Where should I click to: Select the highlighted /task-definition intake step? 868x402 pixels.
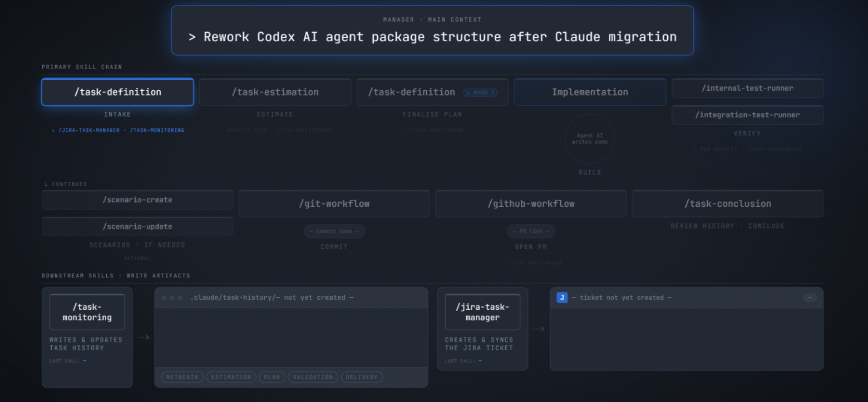pos(118,92)
